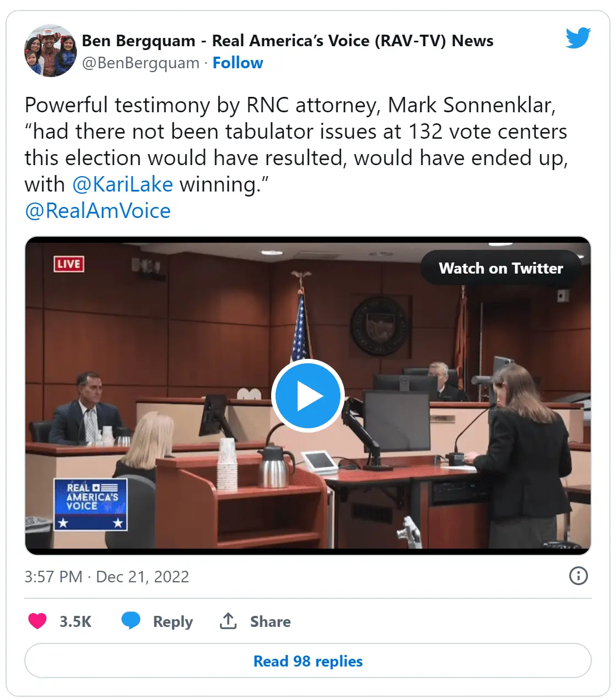
Task: Click the red LIVE badge on video
Action: coord(69,264)
